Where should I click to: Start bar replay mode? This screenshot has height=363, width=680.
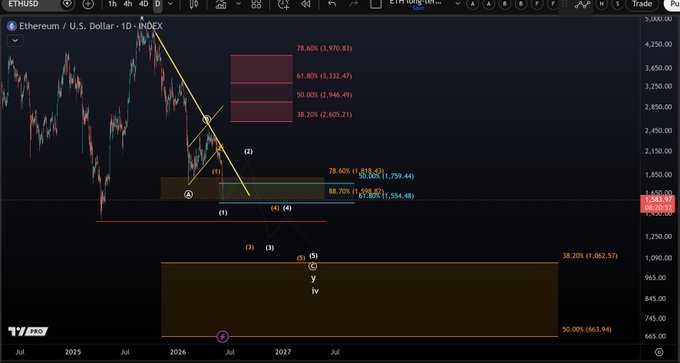306,4
